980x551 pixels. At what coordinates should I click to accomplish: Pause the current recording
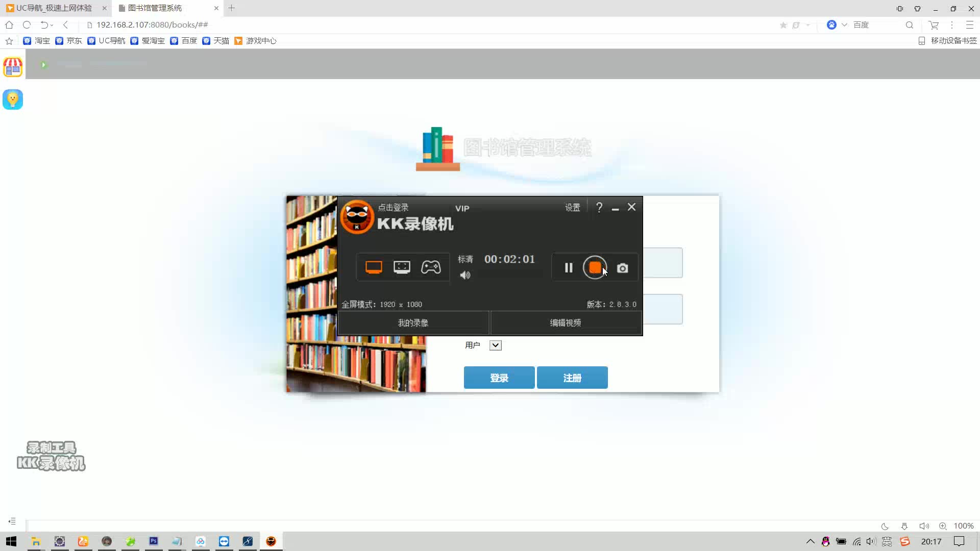pos(568,267)
